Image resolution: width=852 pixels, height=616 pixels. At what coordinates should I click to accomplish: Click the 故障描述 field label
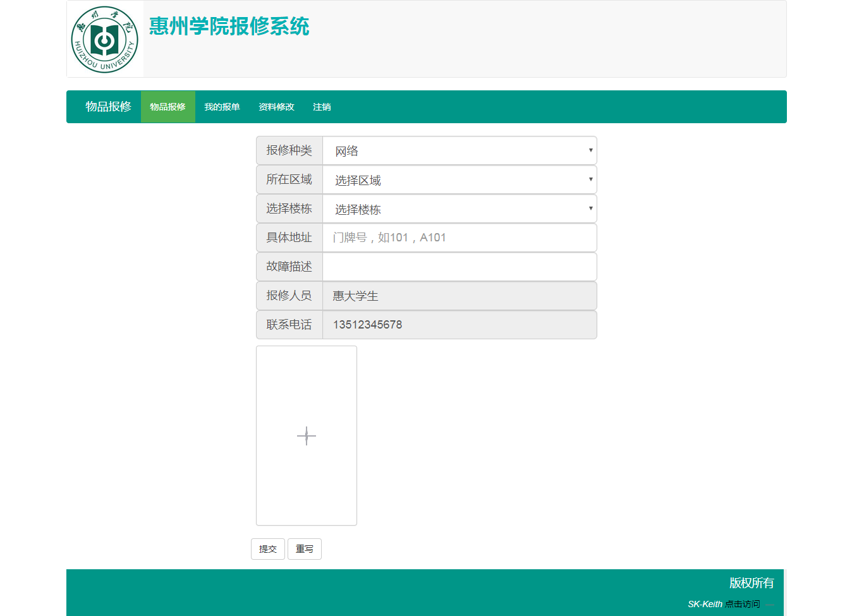pos(289,267)
